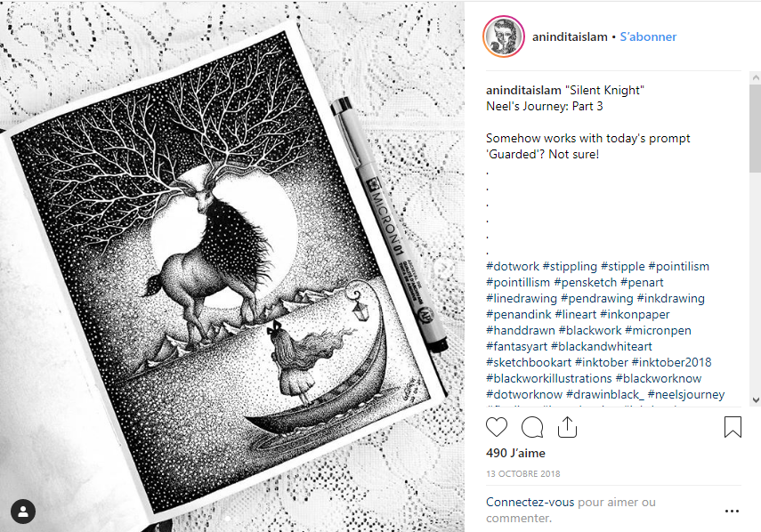This screenshot has width=761, height=532.
Task: Click S'abonner to follow the account
Action: point(648,36)
